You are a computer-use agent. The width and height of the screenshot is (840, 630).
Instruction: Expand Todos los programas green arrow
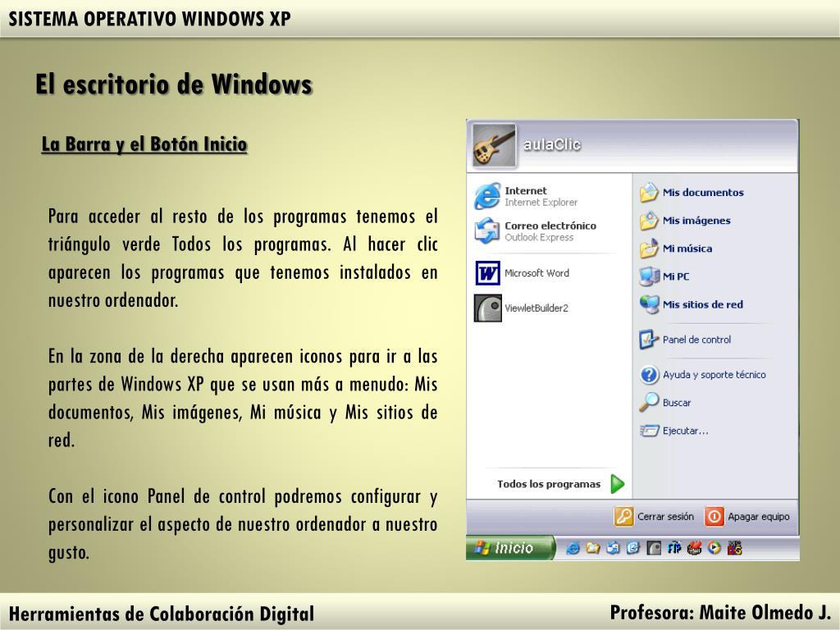(618, 484)
